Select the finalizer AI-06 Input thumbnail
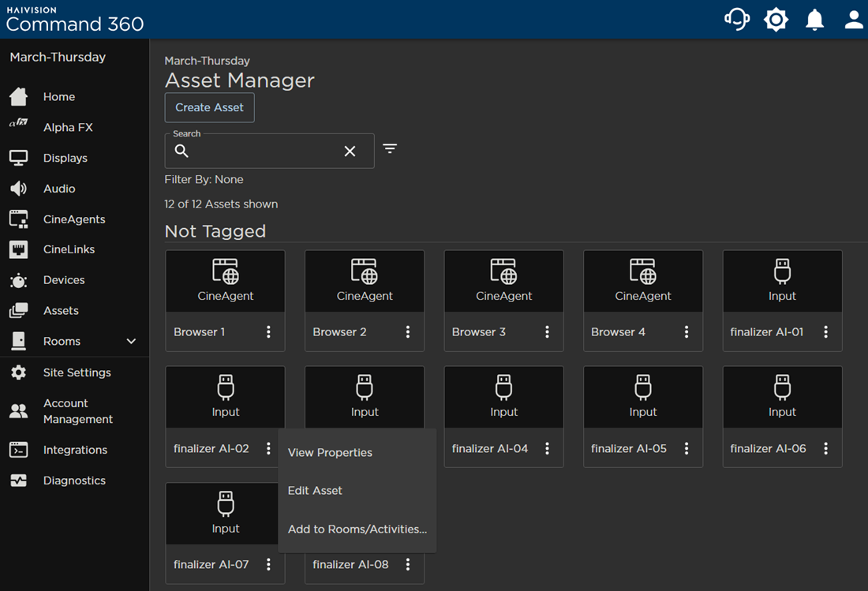The height and width of the screenshot is (591, 868). tap(782, 398)
